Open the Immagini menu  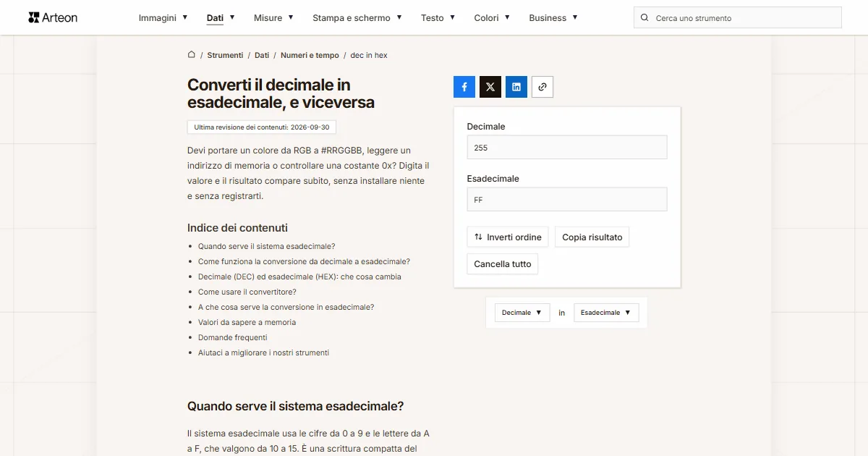(163, 17)
